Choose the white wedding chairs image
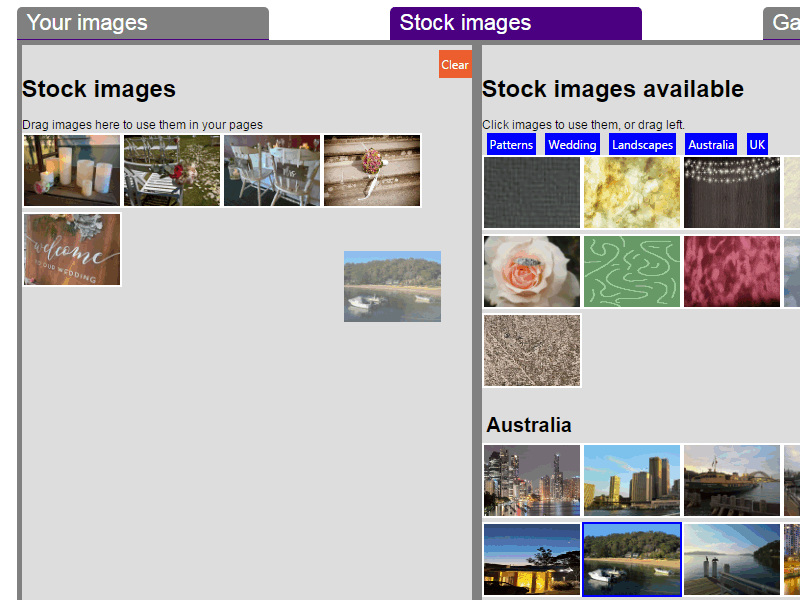 point(272,170)
